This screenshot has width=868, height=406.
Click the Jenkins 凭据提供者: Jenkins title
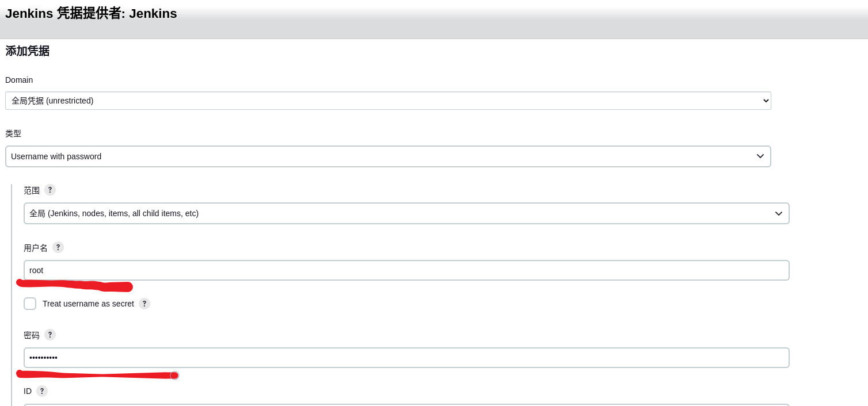91,13
